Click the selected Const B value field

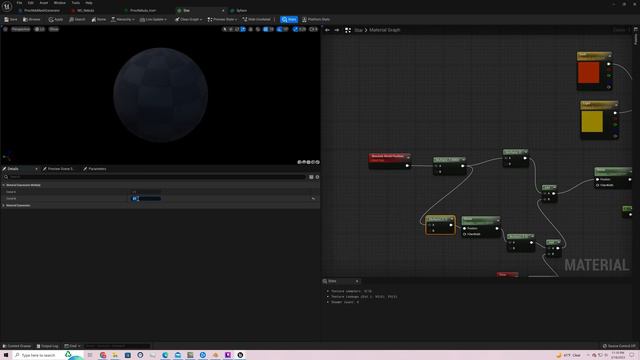[x=146, y=199]
